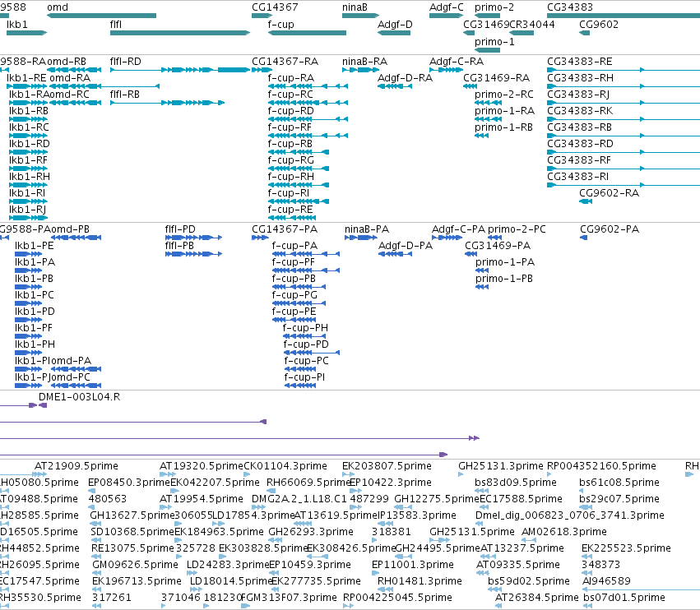Open EST 480563 label

tap(108, 498)
